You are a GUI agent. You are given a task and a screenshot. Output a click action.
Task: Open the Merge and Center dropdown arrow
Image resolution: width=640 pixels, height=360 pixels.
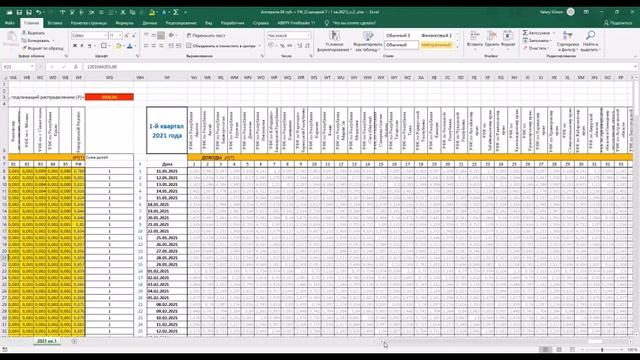click(259, 46)
